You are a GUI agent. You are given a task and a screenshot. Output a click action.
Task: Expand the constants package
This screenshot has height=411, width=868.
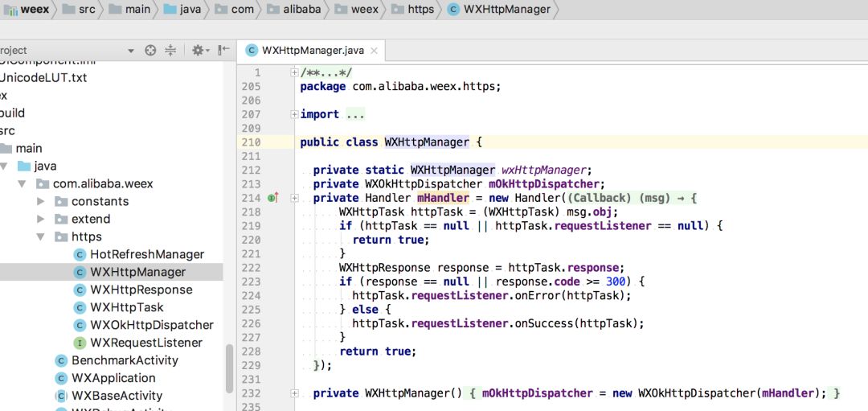(x=40, y=202)
